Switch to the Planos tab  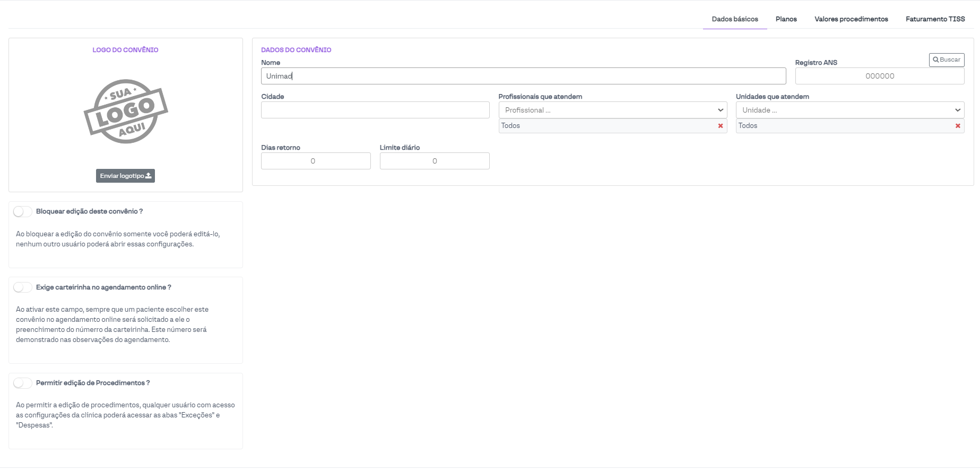[x=786, y=19]
